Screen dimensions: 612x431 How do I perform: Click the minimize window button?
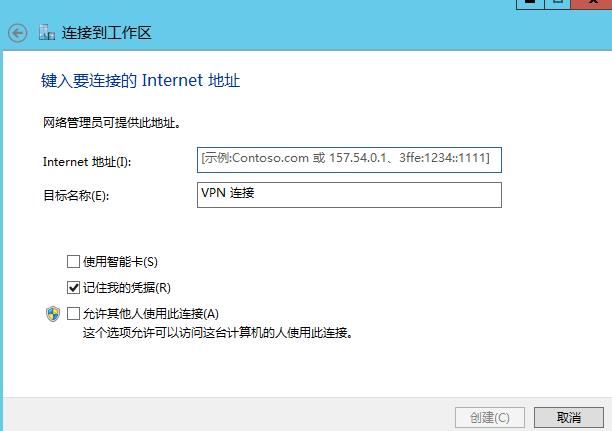coord(530,3)
